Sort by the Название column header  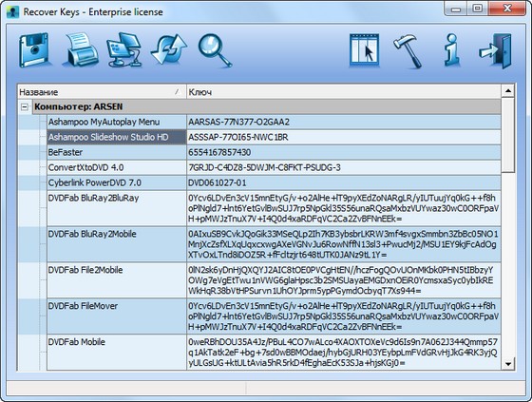(102, 92)
